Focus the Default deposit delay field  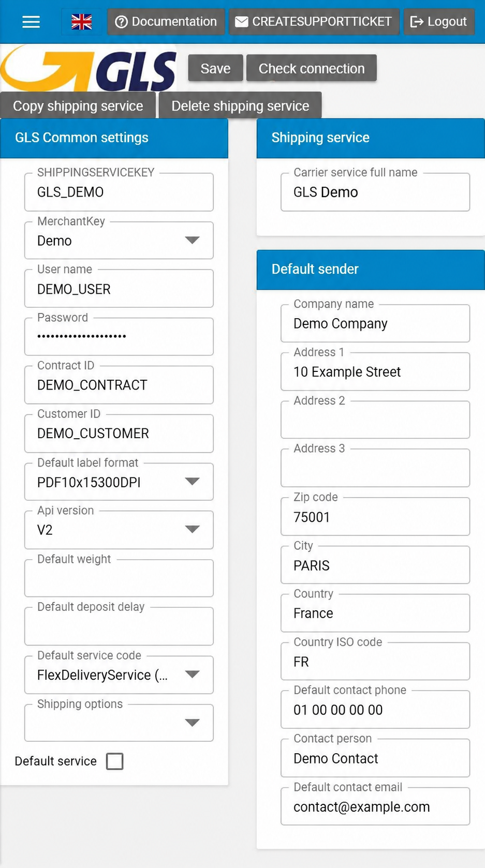click(119, 626)
